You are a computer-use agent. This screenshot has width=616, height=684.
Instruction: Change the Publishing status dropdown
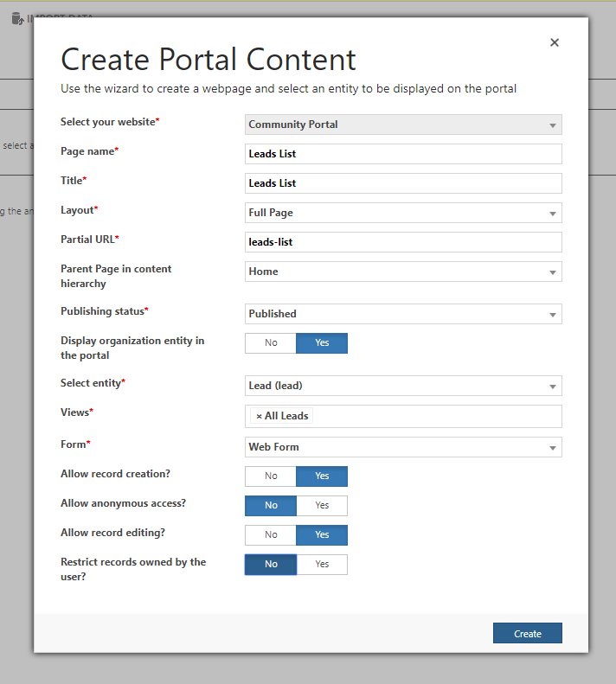coord(403,314)
